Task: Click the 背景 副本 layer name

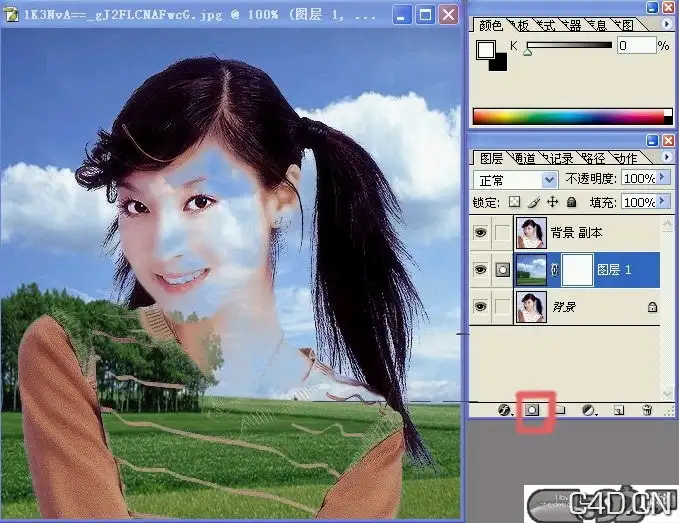Action: (x=576, y=232)
